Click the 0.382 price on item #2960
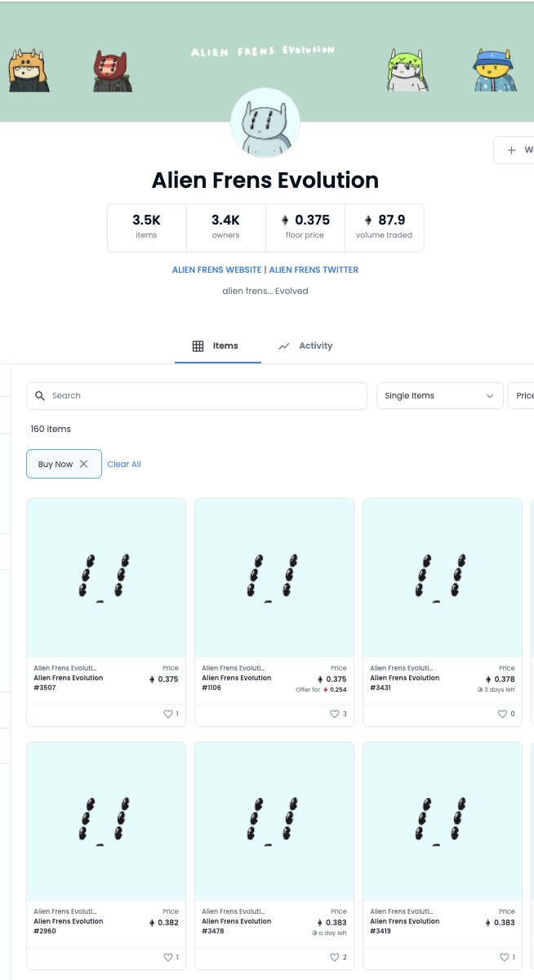534x980 pixels. [163, 923]
